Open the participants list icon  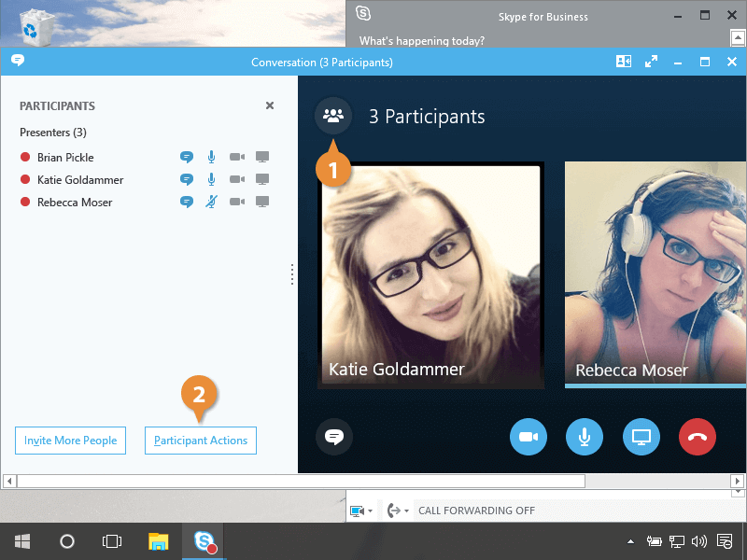coord(333,116)
